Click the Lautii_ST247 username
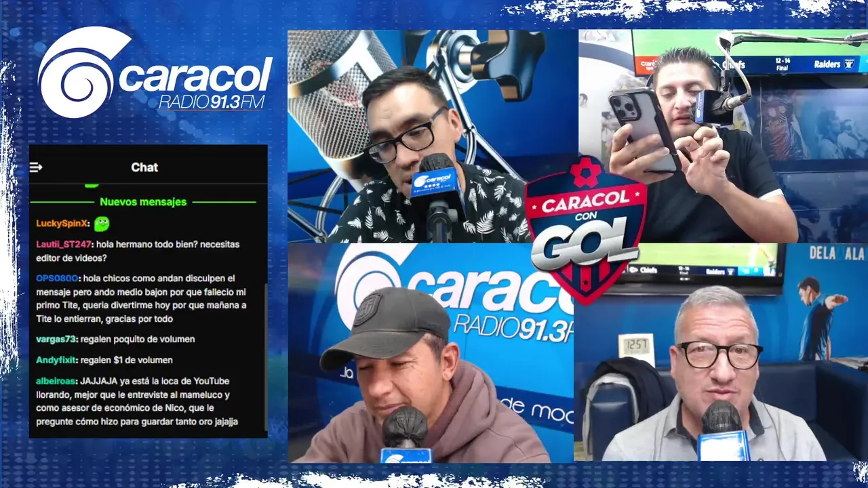868x488 pixels. [x=64, y=244]
